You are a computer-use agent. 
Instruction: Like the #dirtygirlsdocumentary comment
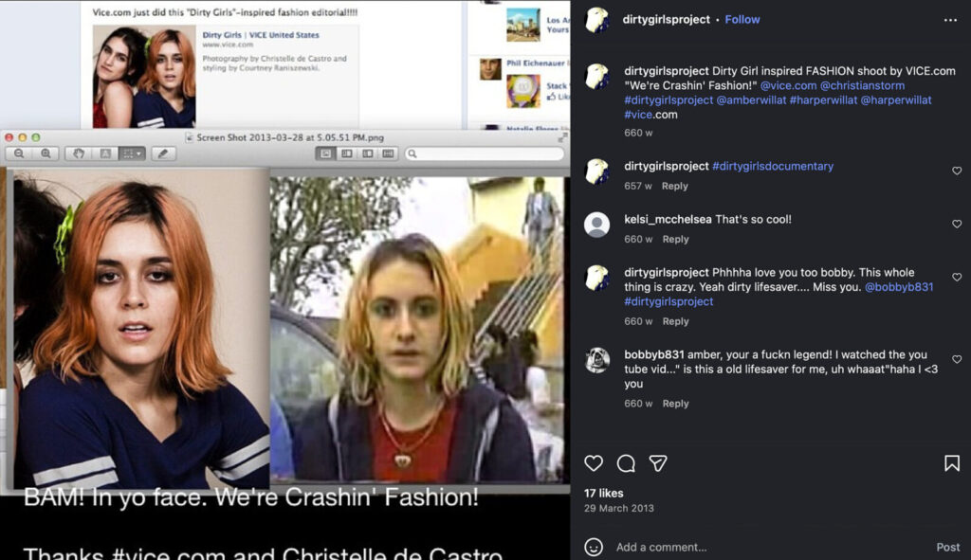pos(957,172)
